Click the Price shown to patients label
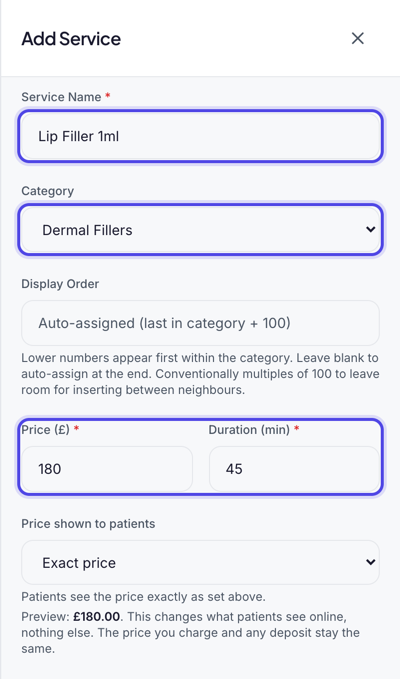The width and height of the screenshot is (400, 679). pyautogui.click(x=88, y=524)
